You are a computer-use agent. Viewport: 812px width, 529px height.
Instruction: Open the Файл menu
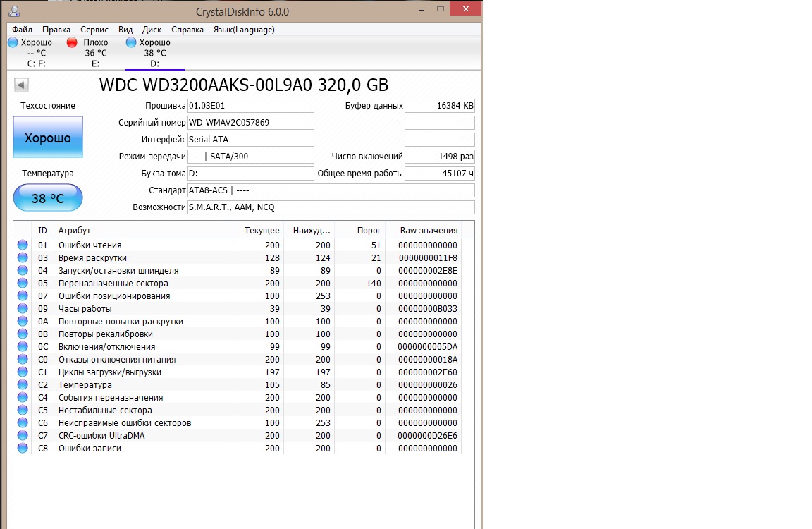point(23,30)
